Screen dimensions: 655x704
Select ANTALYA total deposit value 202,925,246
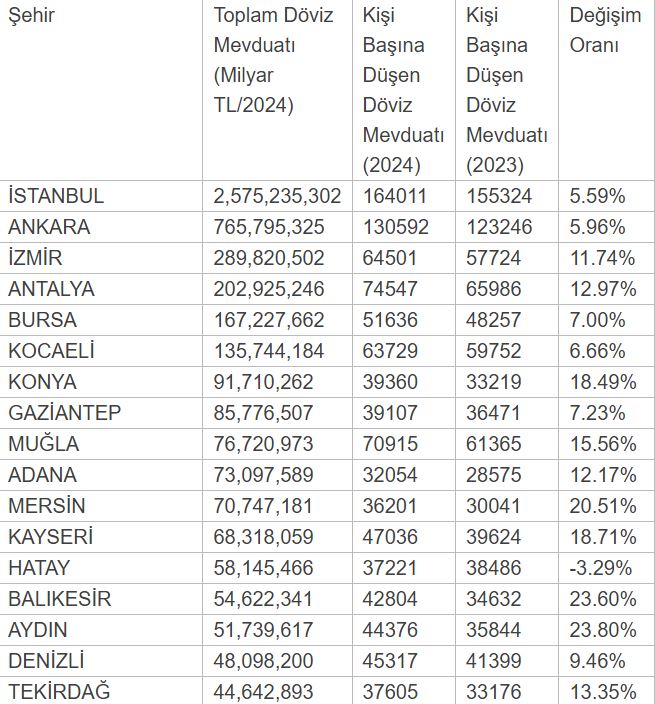pos(269,289)
